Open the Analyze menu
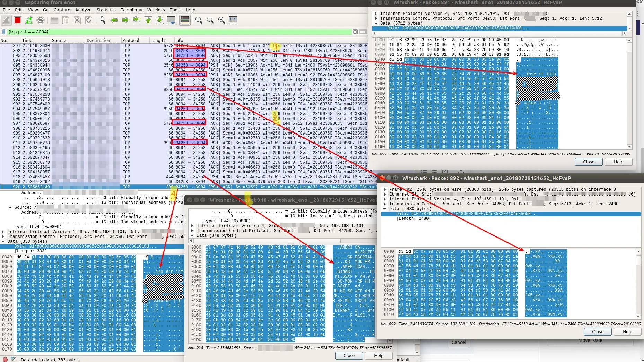 [83, 10]
